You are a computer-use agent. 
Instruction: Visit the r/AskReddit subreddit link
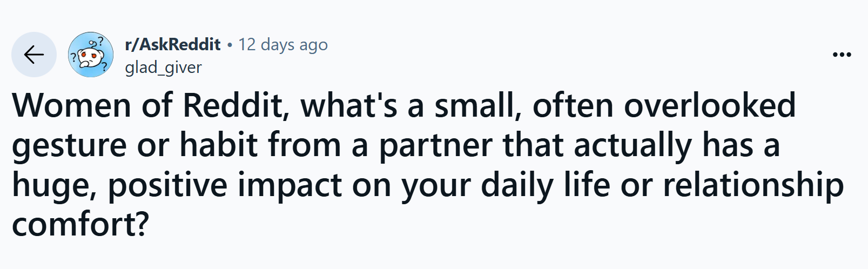pyautogui.click(x=172, y=44)
